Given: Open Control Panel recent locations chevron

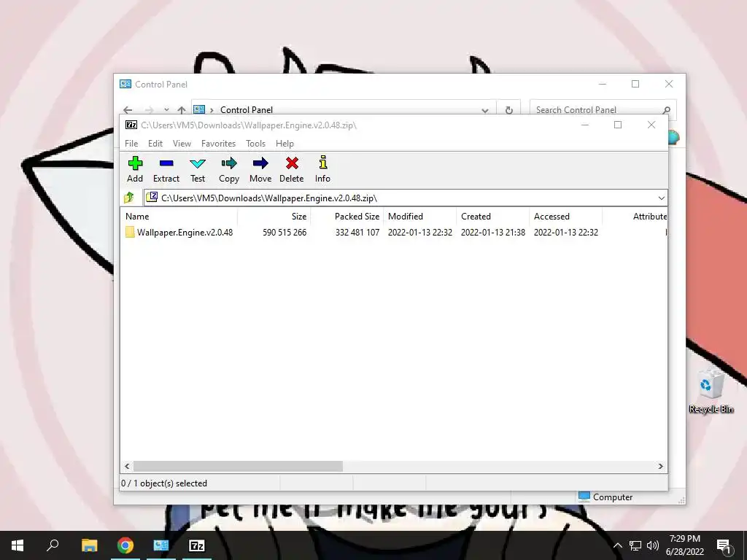Looking at the screenshot, I should (x=166, y=110).
